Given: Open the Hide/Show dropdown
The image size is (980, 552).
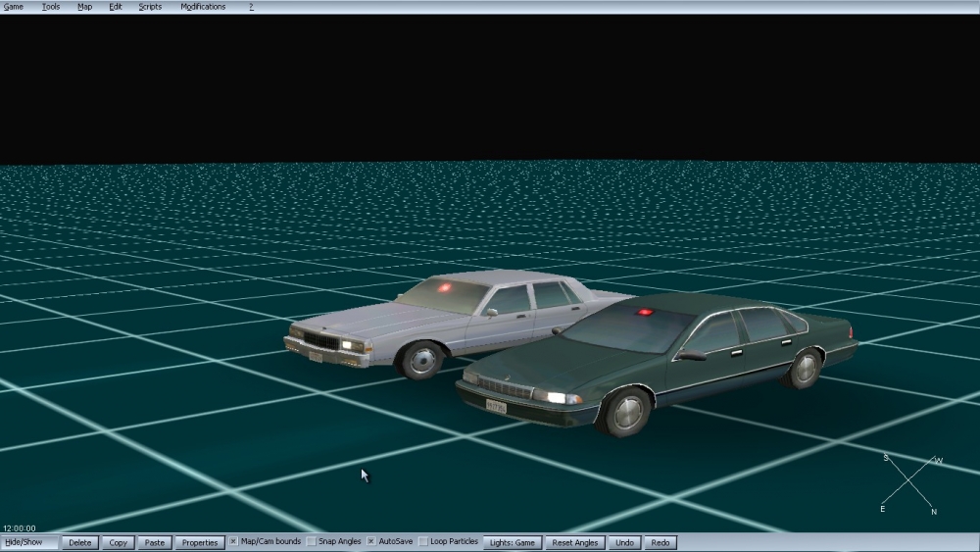Looking at the screenshot, I should point(29,542).
